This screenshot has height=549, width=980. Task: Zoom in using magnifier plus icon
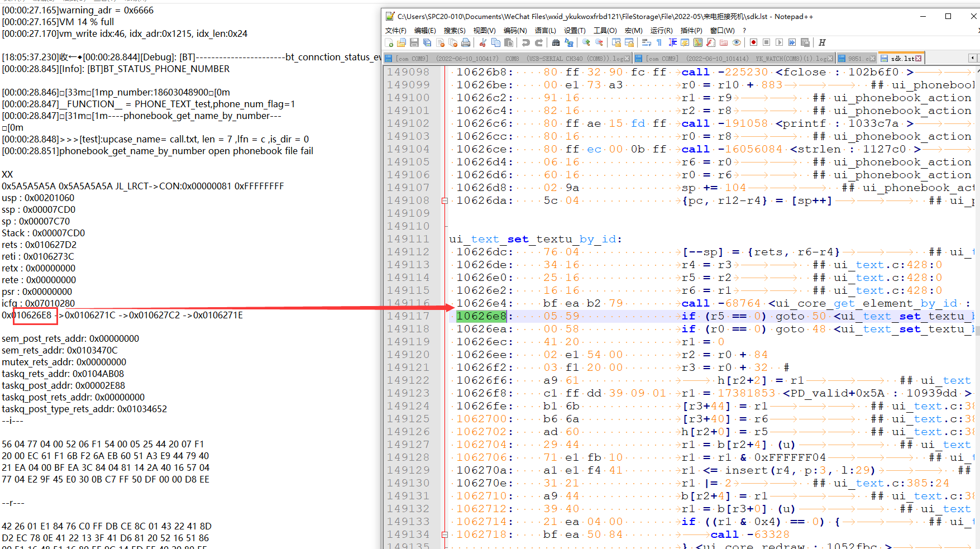pyautogui.click(x=586, y=42)
